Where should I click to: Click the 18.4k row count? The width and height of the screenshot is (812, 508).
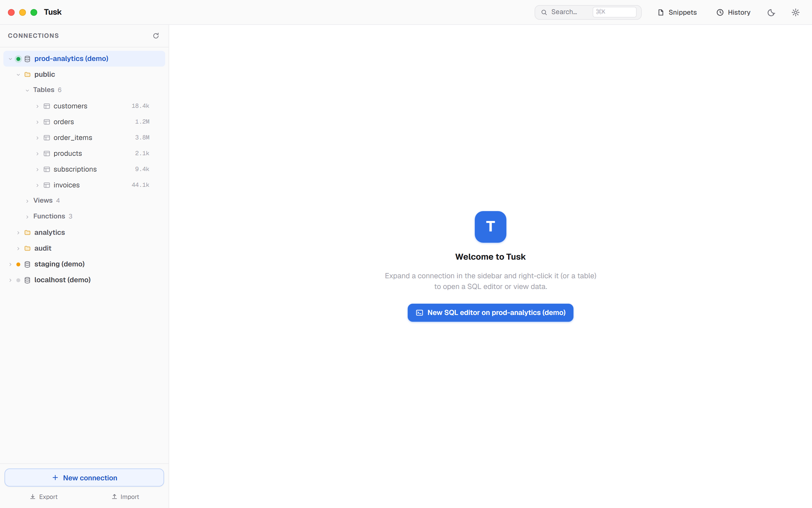point(140,106)
